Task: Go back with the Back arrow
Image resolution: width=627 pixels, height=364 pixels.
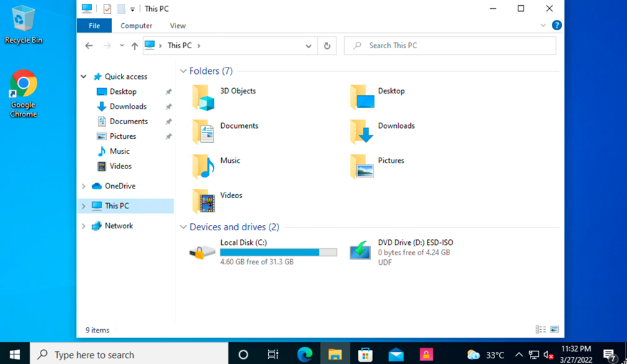Action: coord(89,46)
